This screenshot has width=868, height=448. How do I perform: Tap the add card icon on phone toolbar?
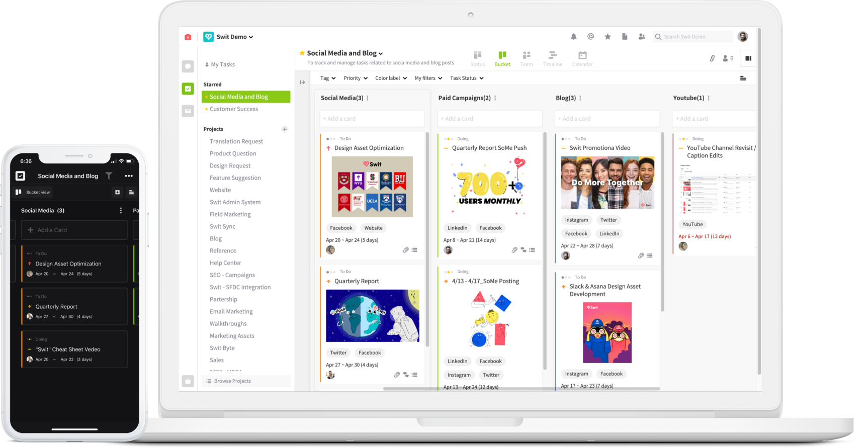(117, 192)
